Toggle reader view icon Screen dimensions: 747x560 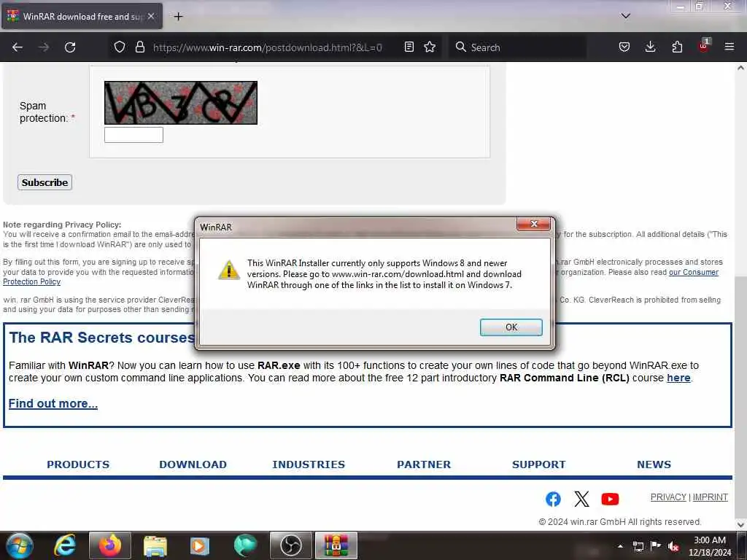409,47
